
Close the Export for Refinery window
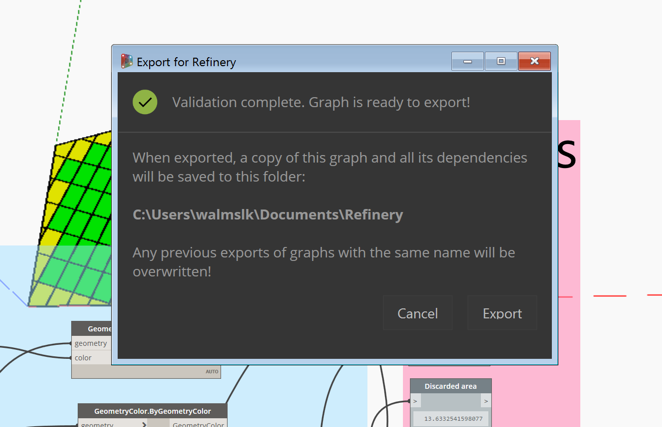534,61
